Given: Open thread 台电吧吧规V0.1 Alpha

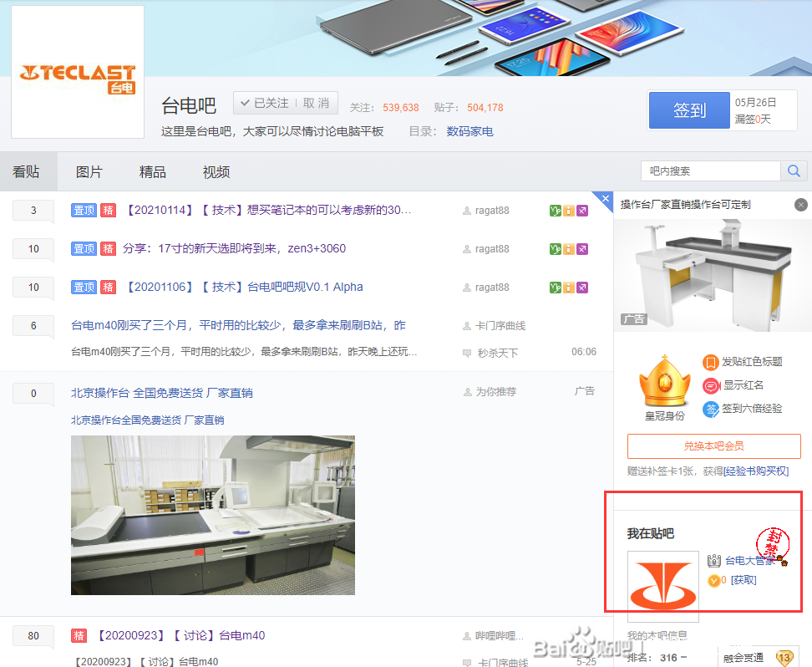Looking at the screenshot, I should (305, 287).
